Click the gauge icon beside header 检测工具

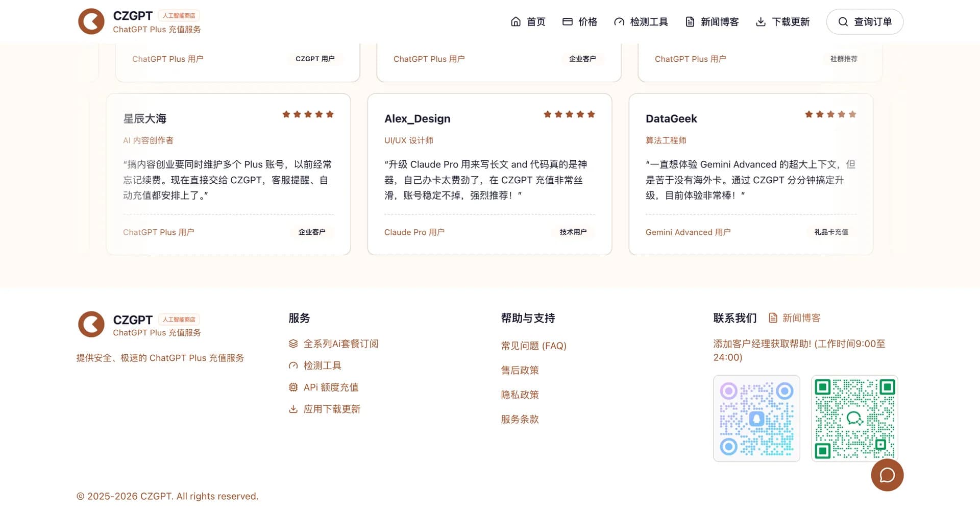(x=619, y=21)
